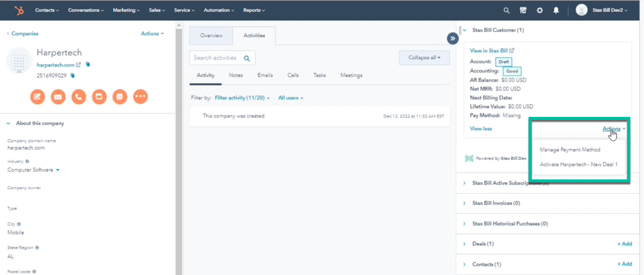Open Stax Bill card Actions dropdown

[x=614, y=129]
